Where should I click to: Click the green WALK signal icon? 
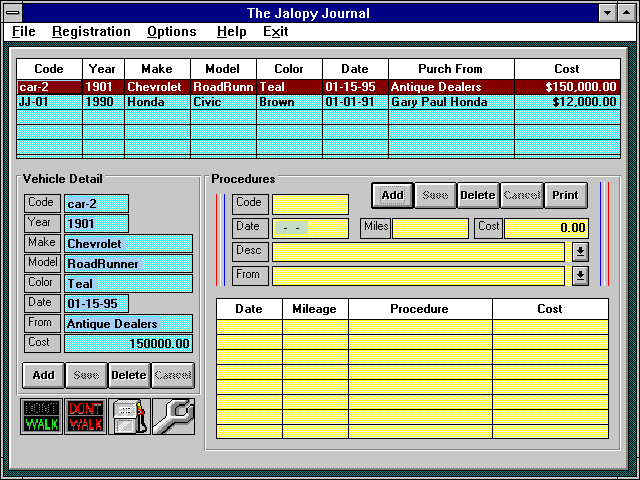click(x=41, y=416)
